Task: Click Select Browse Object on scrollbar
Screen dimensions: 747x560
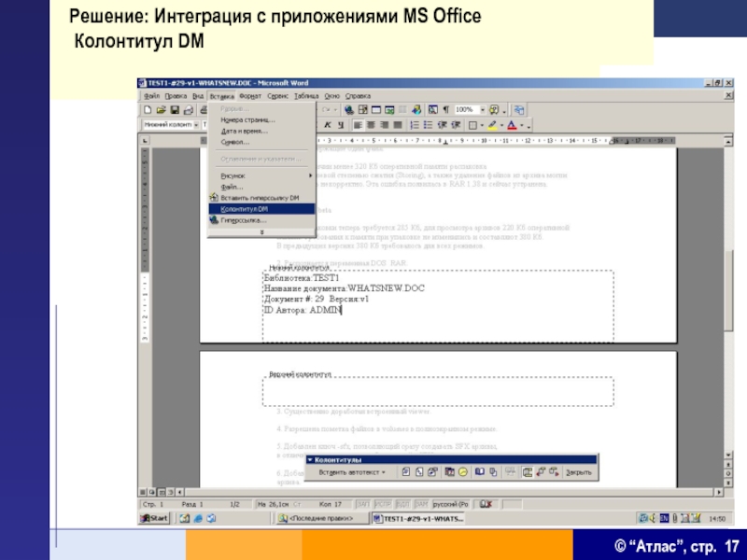Action: coord(728,473)
